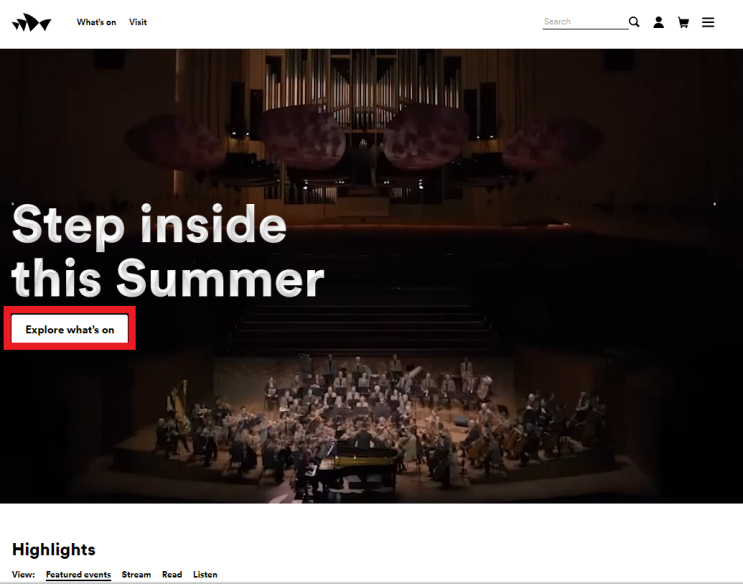Viewport: 743px width, 584px height.
Task: Click the View: label beside tabs
Action: tap(23, 575)
